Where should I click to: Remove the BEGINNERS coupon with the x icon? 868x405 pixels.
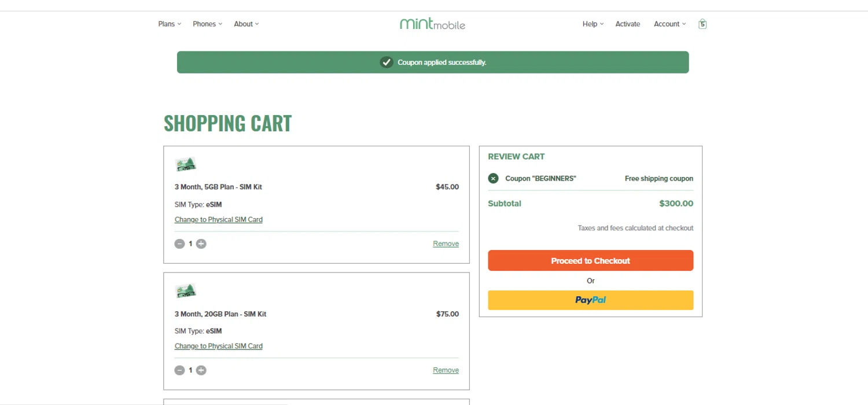[493, 179]
